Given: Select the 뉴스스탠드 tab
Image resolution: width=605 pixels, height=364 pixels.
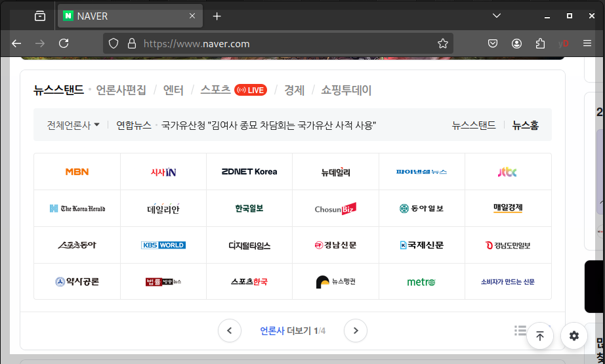Looking at the screenshot, I should click(x=58, y=91).
